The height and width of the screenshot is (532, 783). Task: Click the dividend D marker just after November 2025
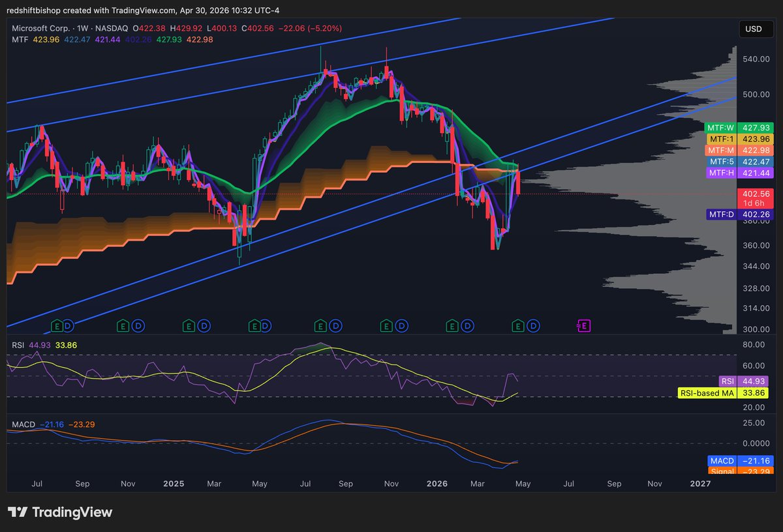[402, 325]
